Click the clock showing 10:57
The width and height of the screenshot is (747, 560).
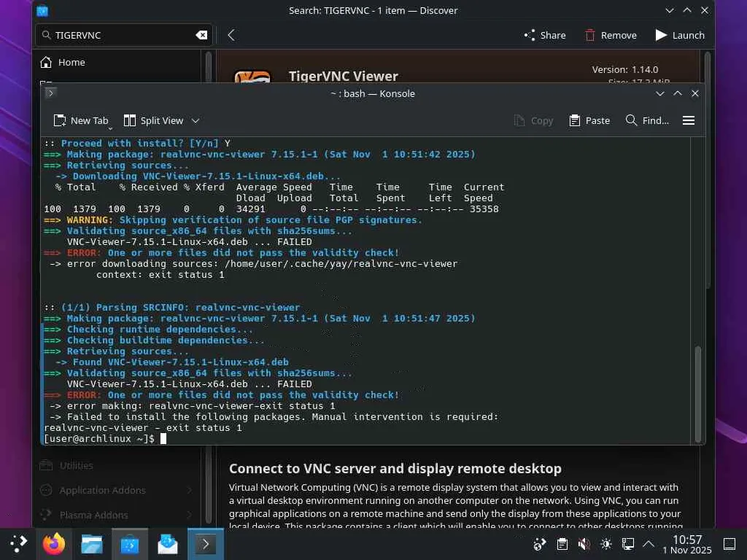[687, 544]
